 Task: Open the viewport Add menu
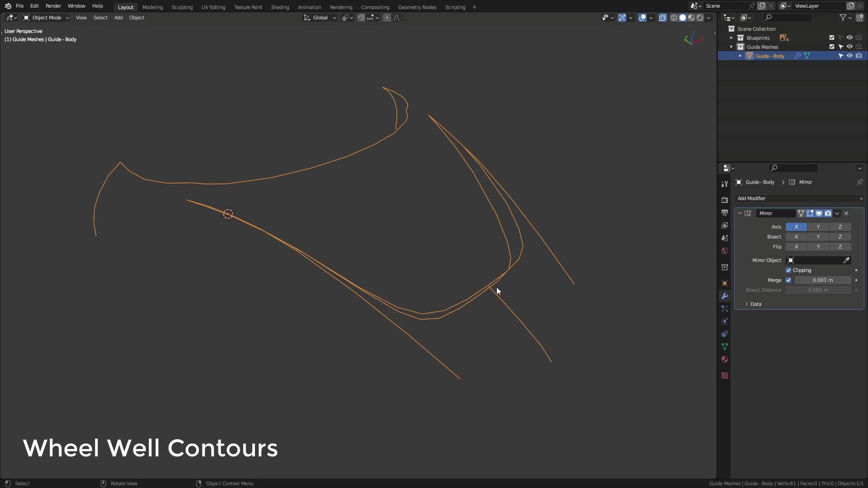coord(118,18)
